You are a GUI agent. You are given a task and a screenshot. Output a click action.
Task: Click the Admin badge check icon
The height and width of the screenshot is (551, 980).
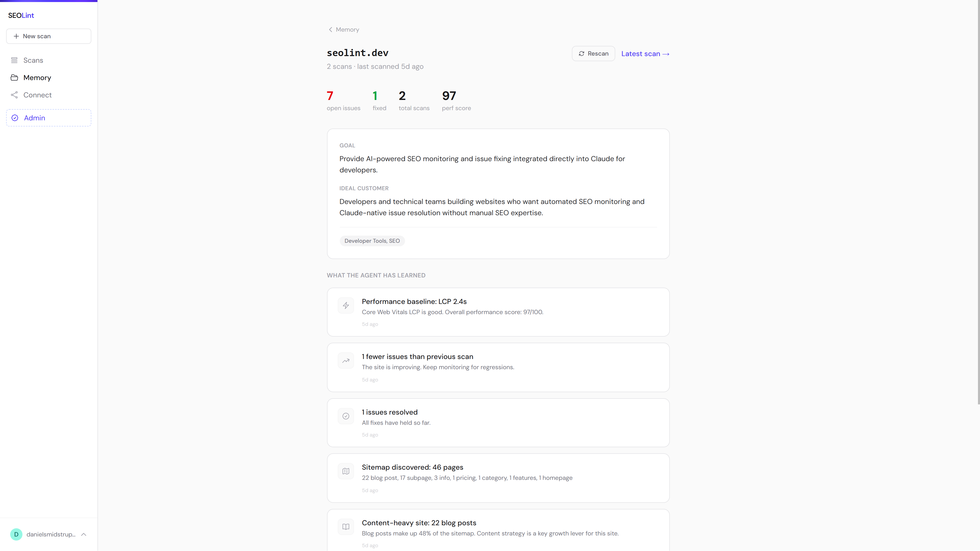coord(15,118)
